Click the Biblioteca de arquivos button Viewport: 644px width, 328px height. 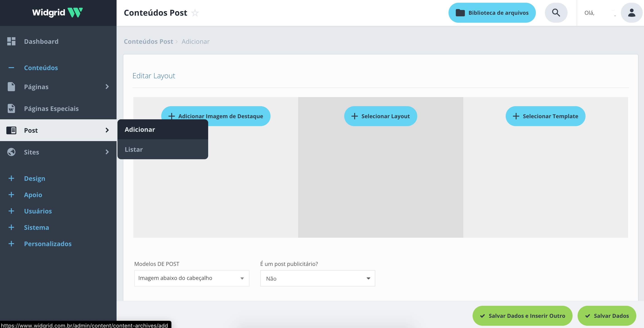pos(492,13)
